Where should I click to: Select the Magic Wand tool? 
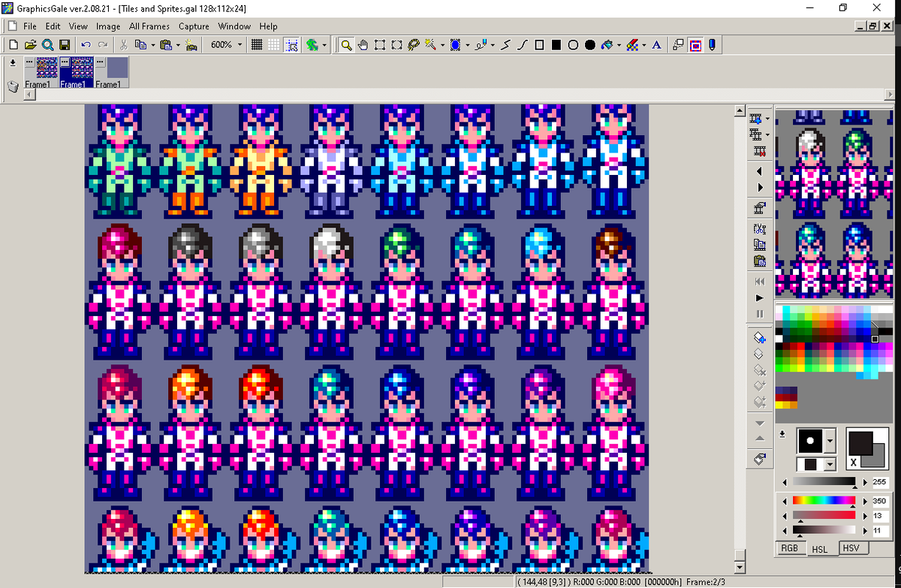tap(430, 45)
